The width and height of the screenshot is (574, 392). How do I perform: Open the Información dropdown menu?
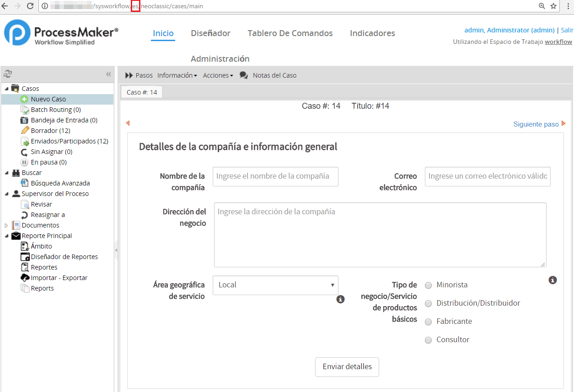click(177, 75)
